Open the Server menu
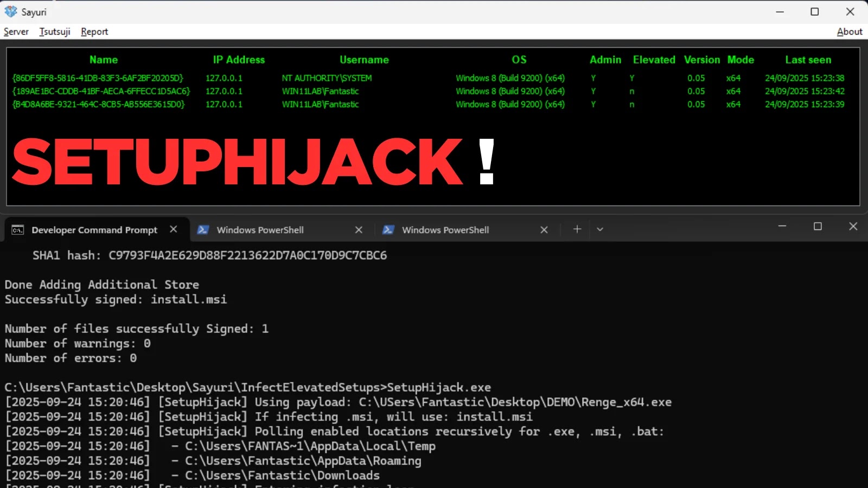The image size is (868, 488). tap(16, 31)
